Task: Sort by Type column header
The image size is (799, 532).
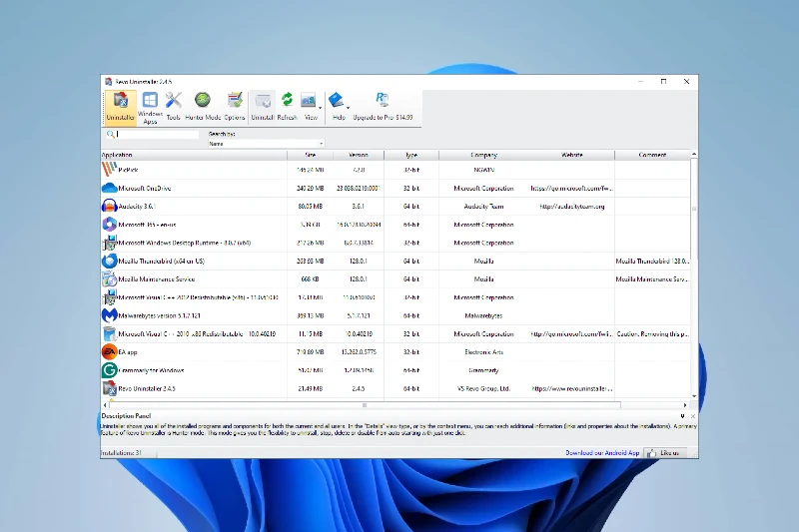Action: pyautogui.click(x=411, y=155)
